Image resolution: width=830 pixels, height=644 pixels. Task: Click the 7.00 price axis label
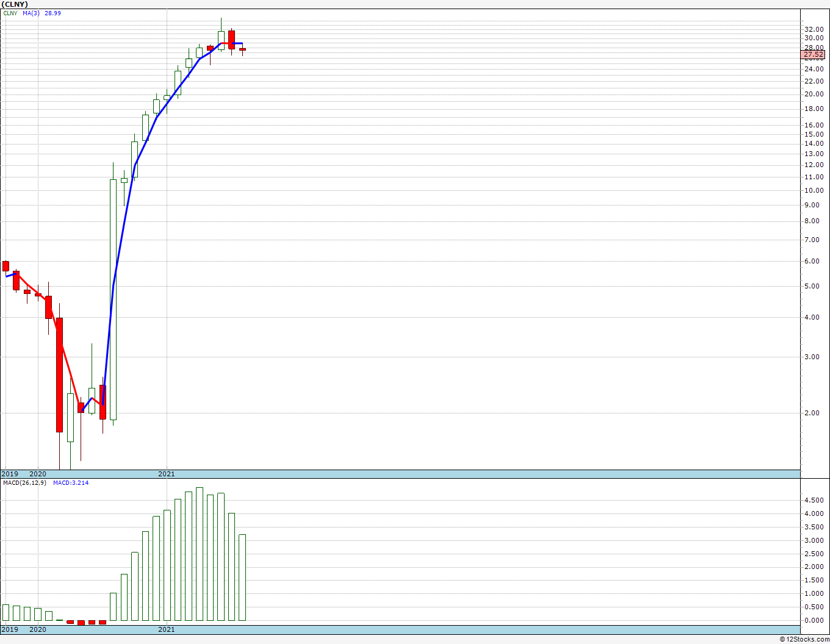812,240
